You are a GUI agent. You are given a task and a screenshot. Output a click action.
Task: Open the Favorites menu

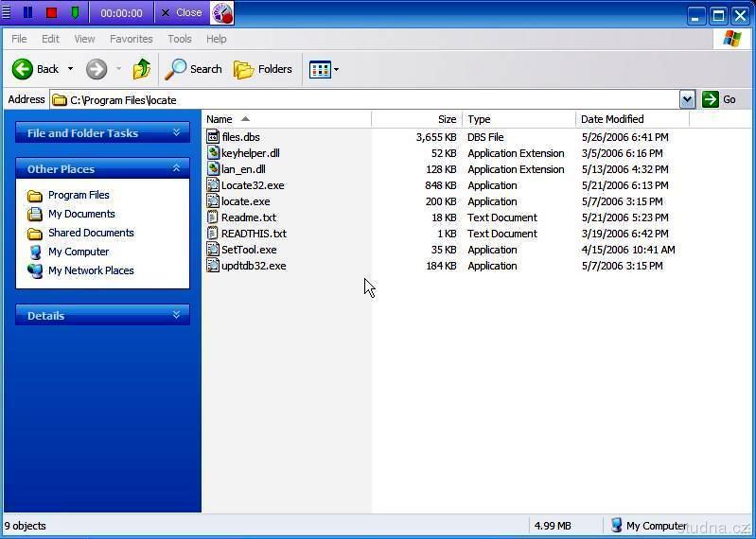click(131, 39)
